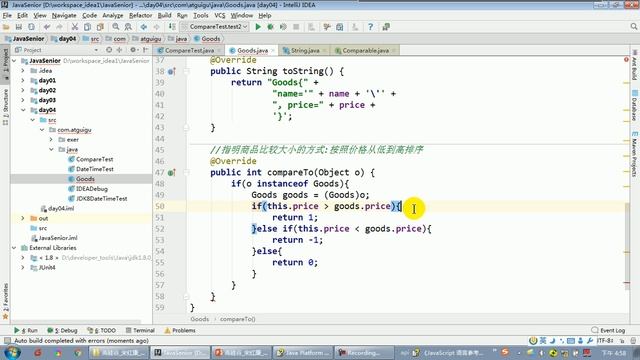The height and width of the screenshot is (360, 640).
Task: Collapse the day04 module
Action: (23, 110)
